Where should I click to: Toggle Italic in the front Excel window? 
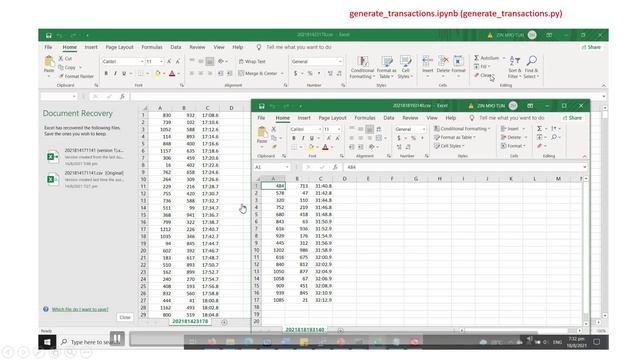click(x=303, y=138)
